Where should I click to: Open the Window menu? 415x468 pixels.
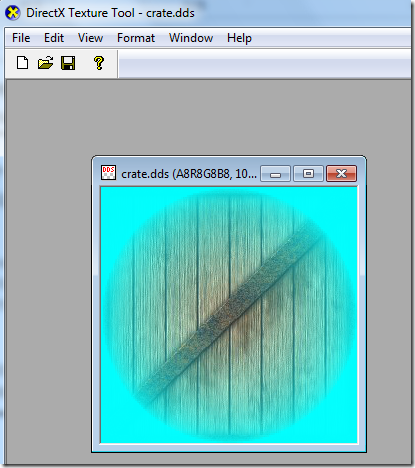(191, 38)
